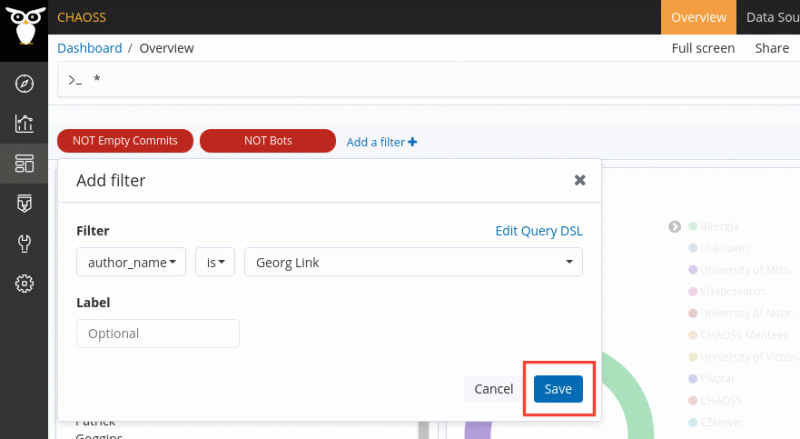Viewport: 800px width, 439px height.
Task: Click University of Nebr... legend entry
Action: click(x=747, y=313)
